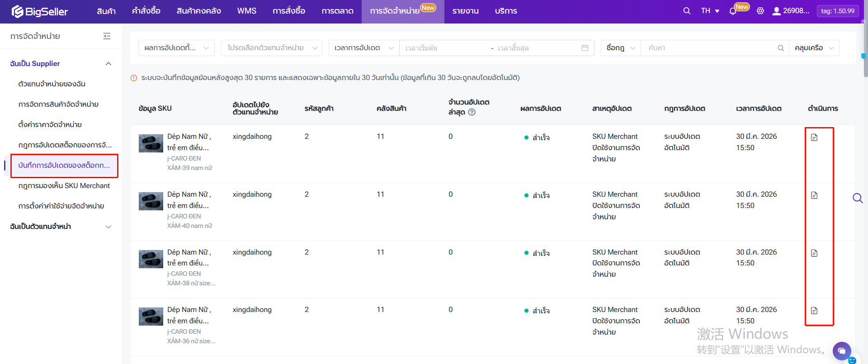The image size is (868, 364).
Task: Collapse sidebar using the menu fold icon
Action: pyautogui.click(x=107, y=36)
